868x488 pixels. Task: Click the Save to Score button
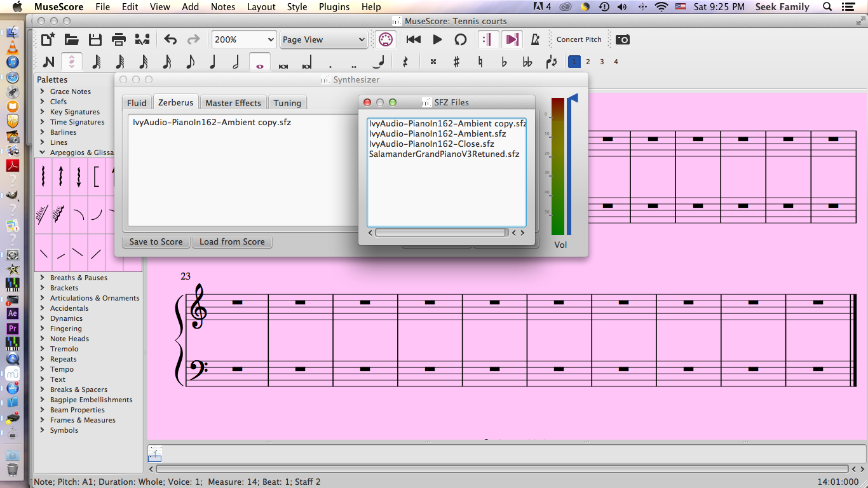pos(156,241)
